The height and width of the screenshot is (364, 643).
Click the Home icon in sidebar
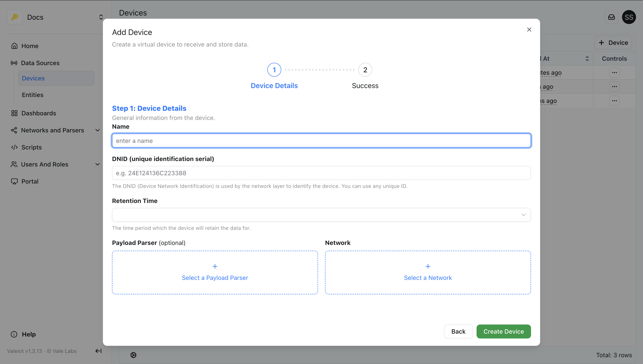click(x=14, y=46)
